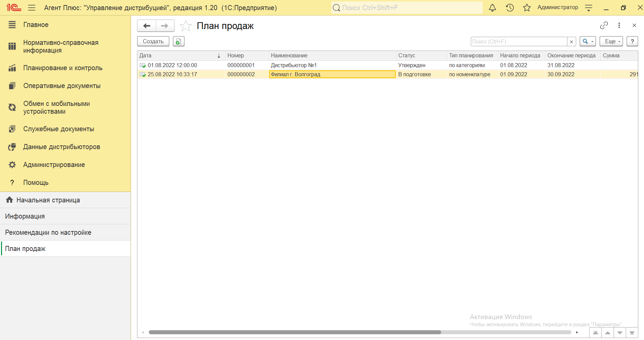This screenshot has height=340, width=644.
Task: Click the Планирование и контроль chart icon
Action: pyautogui.click(x=12, y=68)
